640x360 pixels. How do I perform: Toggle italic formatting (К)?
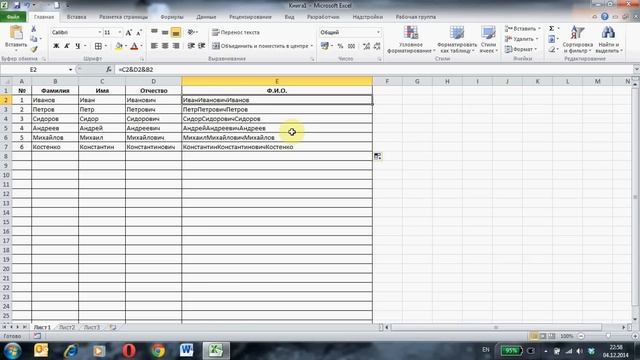67,46
